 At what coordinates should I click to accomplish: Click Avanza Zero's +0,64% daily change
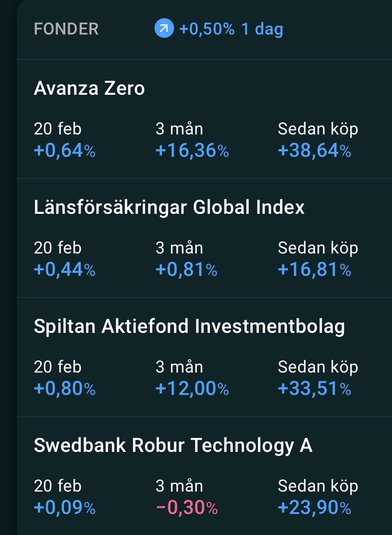(x=64, y=151)
